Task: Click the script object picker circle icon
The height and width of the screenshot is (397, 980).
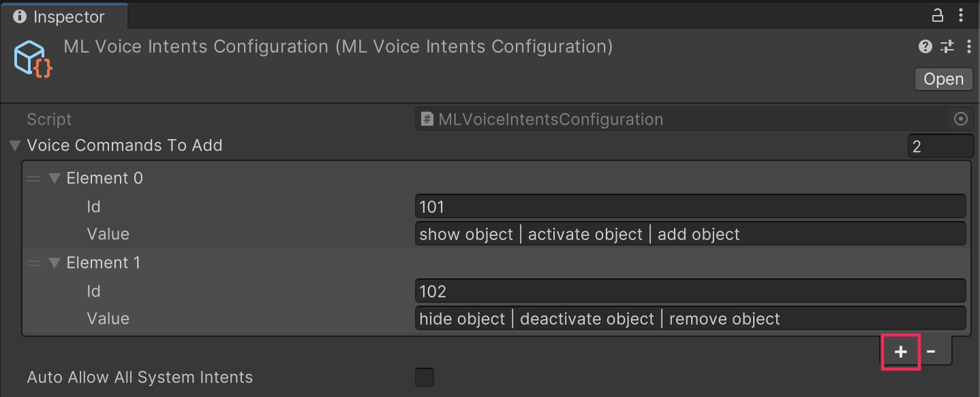Action: tap(960, 119)
